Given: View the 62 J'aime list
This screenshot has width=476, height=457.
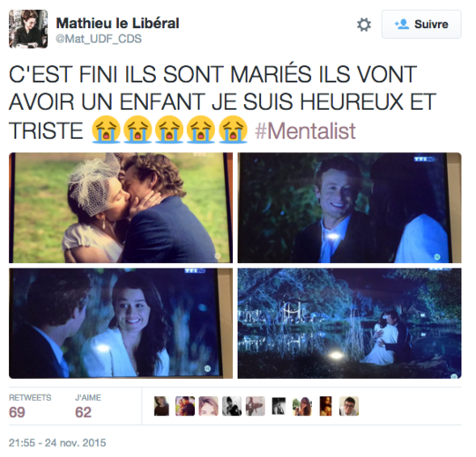Looking at the screenshot, I should tap(88, 406).
